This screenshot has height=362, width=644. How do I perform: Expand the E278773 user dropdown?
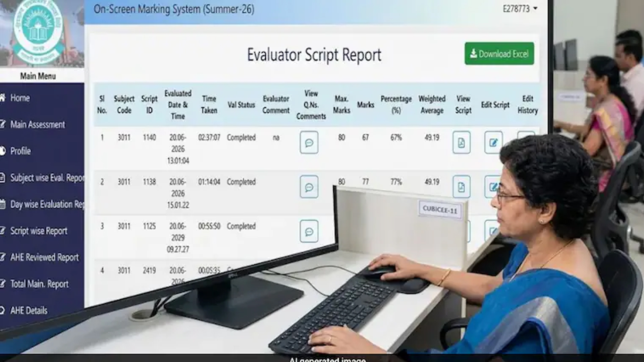(520, 9)
